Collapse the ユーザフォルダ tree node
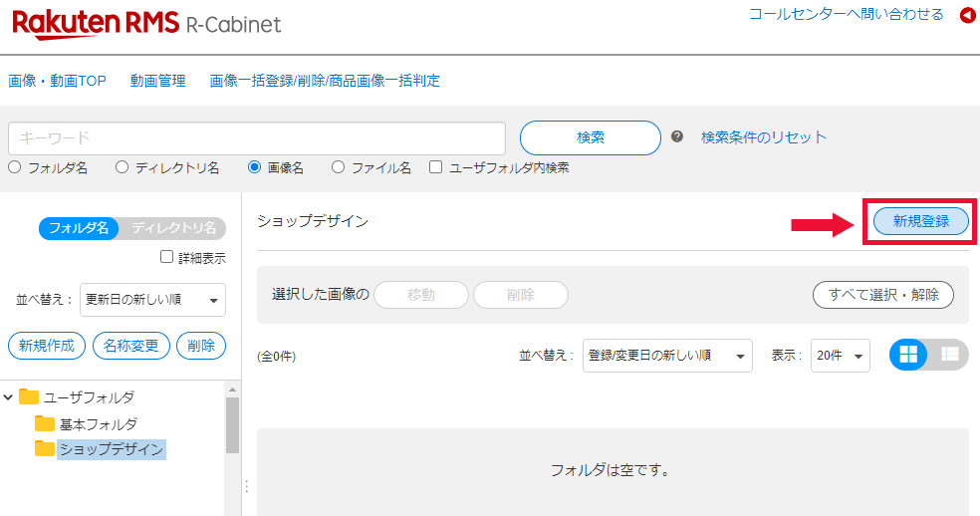This screenshot has width=980, height=516. 9,397
